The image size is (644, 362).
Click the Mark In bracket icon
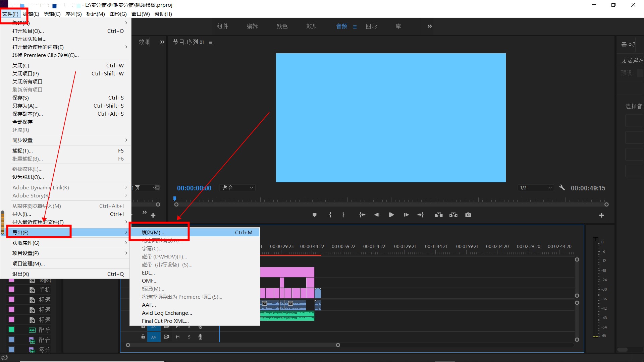[330, 215]
